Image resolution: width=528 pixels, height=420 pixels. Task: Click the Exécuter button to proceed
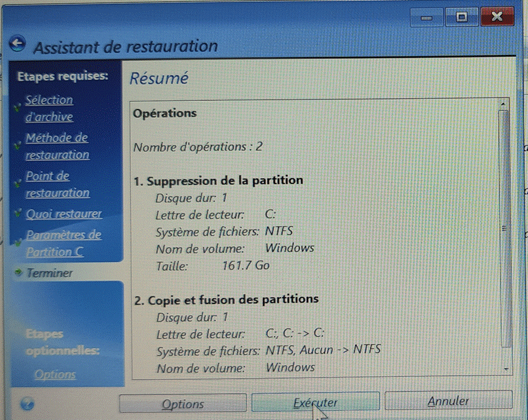coord(315,402)
